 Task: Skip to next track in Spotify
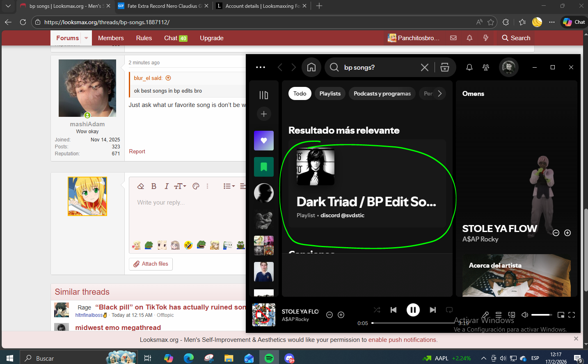[x=432, y=310]
